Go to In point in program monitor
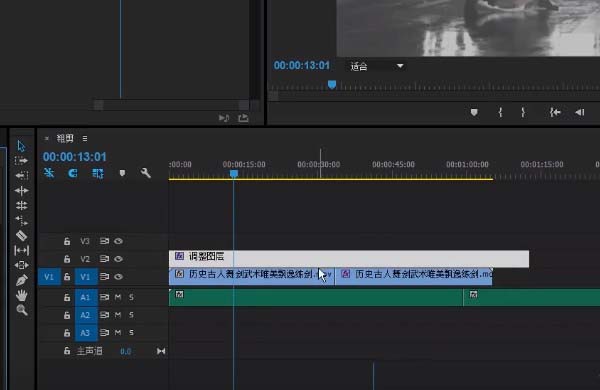Screen dimensions: 600x390 555,113
